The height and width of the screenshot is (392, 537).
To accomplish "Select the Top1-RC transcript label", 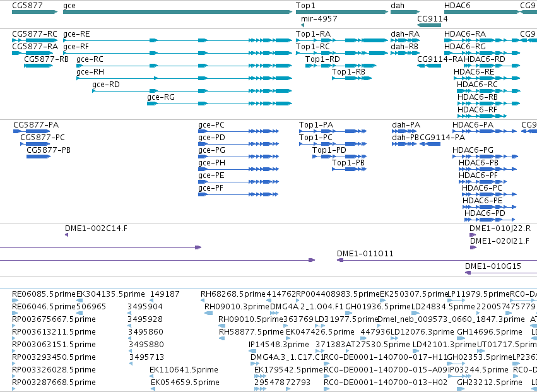I will coord(313,47).
